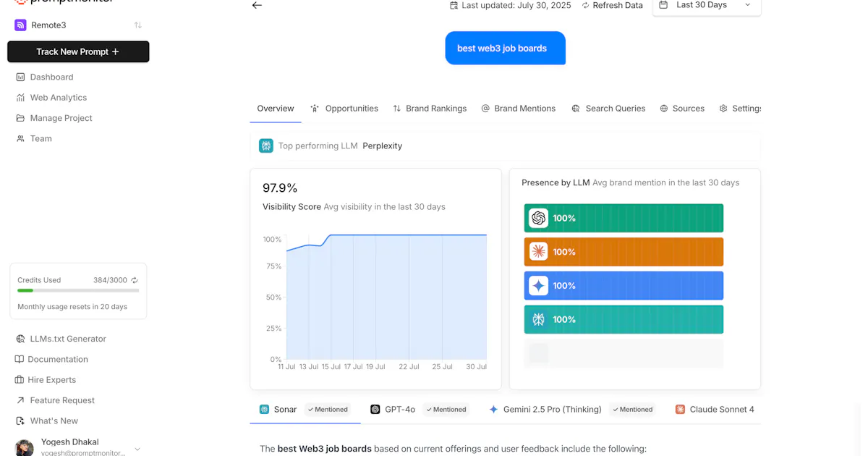The height and width of the screenshot is (456, 868).
Task: Click the calendar icon beside Last updated
Action: (x=454, y=5)
